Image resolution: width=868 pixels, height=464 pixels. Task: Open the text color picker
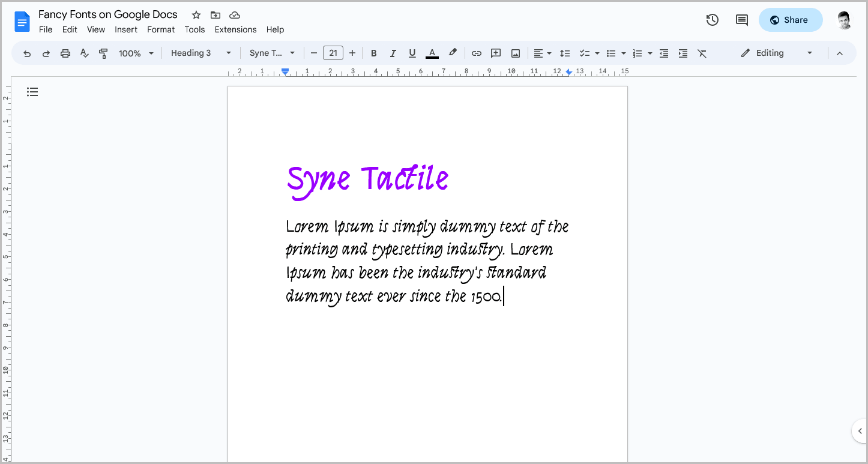[432, 53]
